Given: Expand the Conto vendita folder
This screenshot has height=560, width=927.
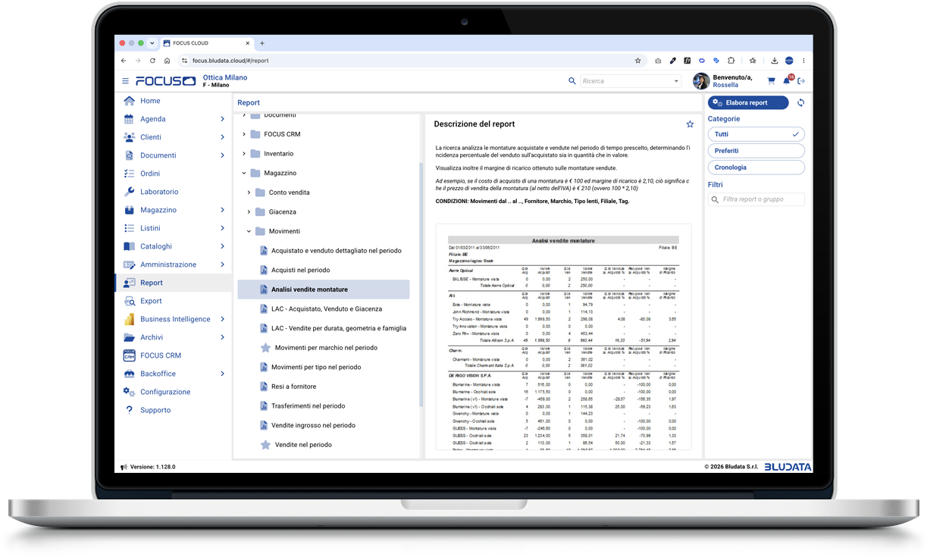Looking at the screenshot, I should (x=249, y=192).
